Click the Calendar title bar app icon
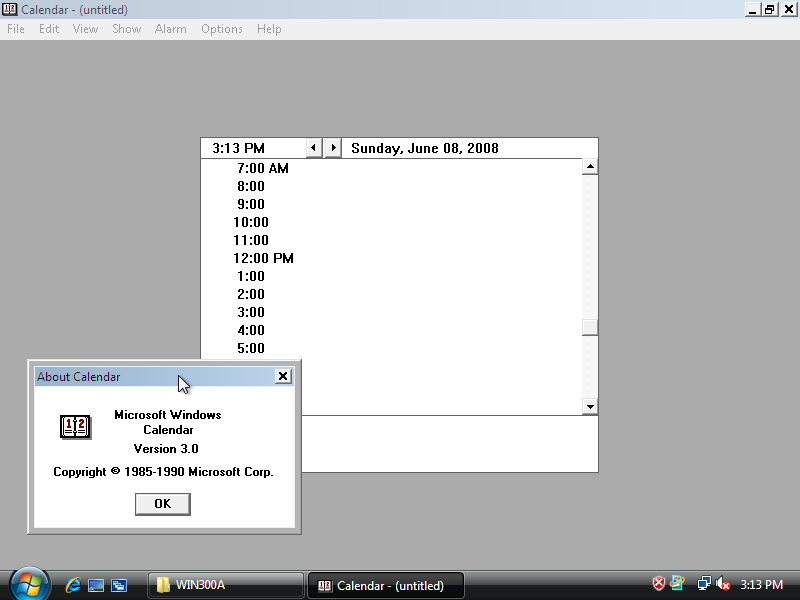 [10, 9]
